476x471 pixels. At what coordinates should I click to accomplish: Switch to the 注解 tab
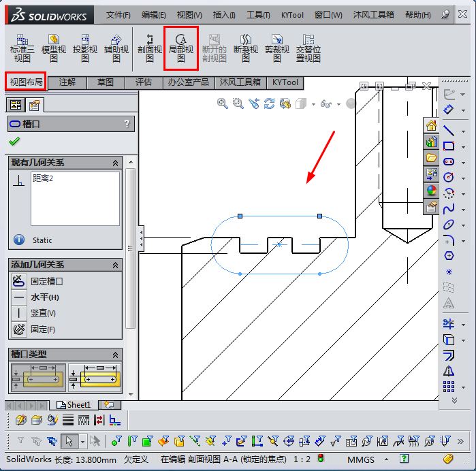coord(67,82)
